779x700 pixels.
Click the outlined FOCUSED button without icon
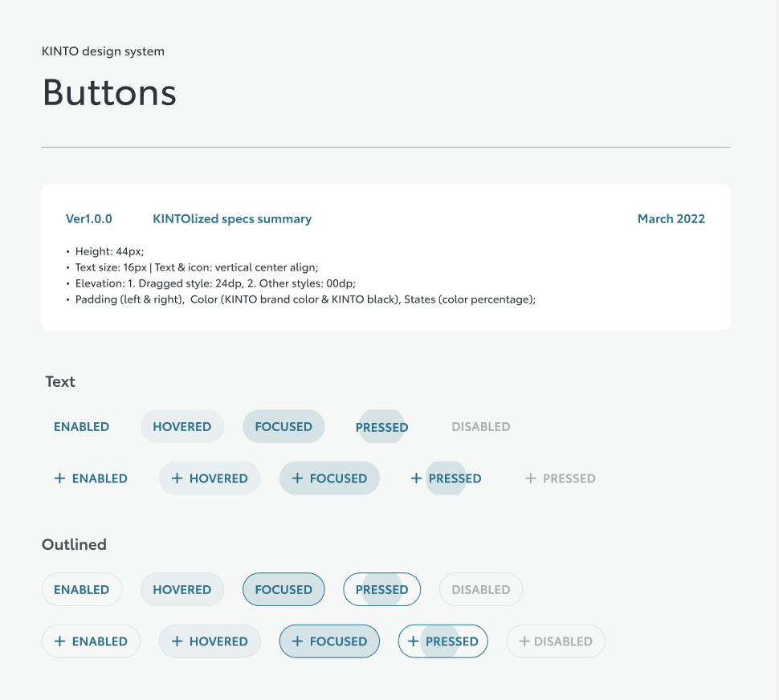pyautogui.click(x=283, y=590)
